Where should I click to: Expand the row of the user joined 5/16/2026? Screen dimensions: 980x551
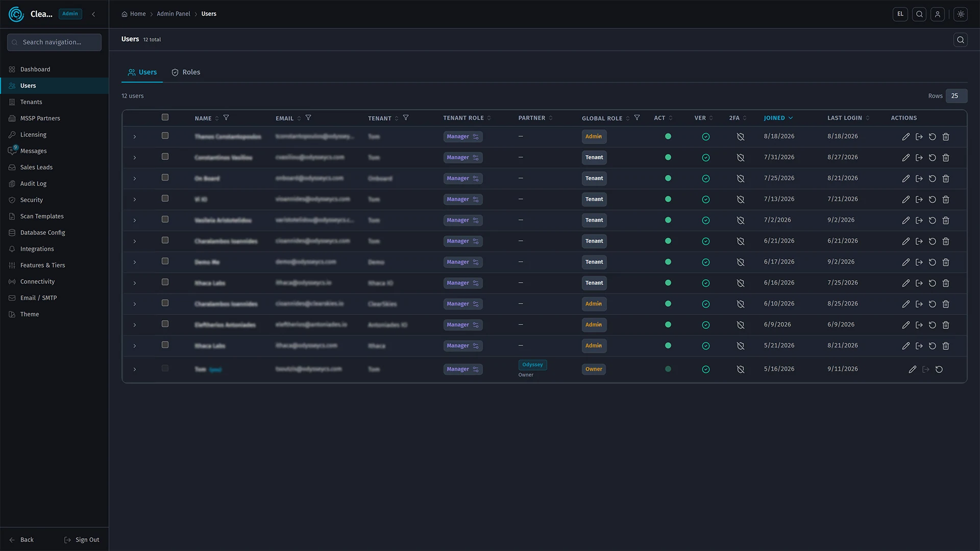(134, 369)
